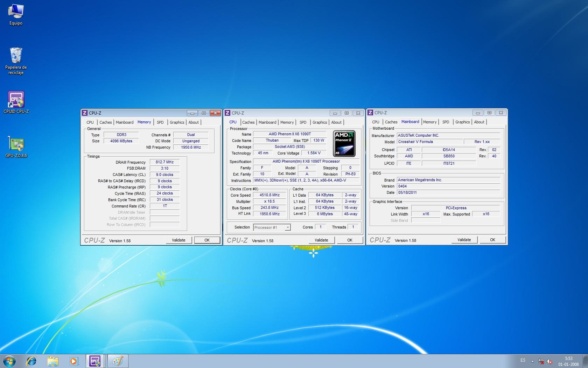Screen dimensions: 588x368
Task: Open the Papelera de reciclaje icon
Action: pyautogui.click(x=16, y=61)
